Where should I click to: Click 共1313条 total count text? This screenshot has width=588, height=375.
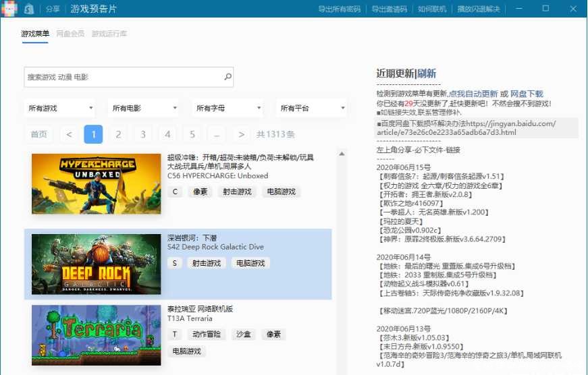tap(275, 134)
